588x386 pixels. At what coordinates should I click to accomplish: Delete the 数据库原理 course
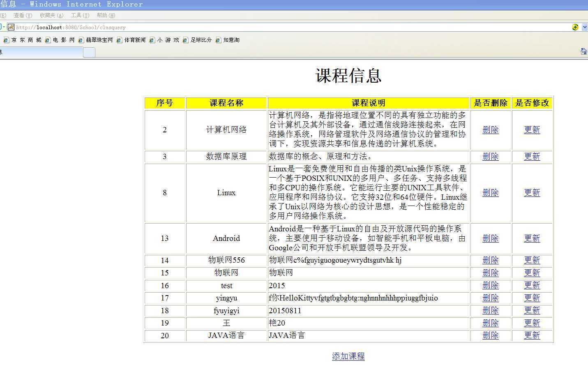pos(491,157)
